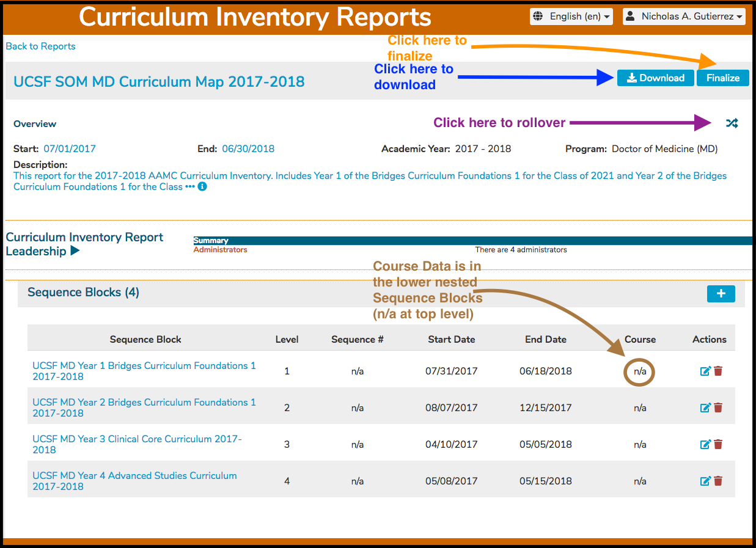Screen dimensions: 756x548
Task: Click end date cell 12/15/2017
Action: pos(546,407)
